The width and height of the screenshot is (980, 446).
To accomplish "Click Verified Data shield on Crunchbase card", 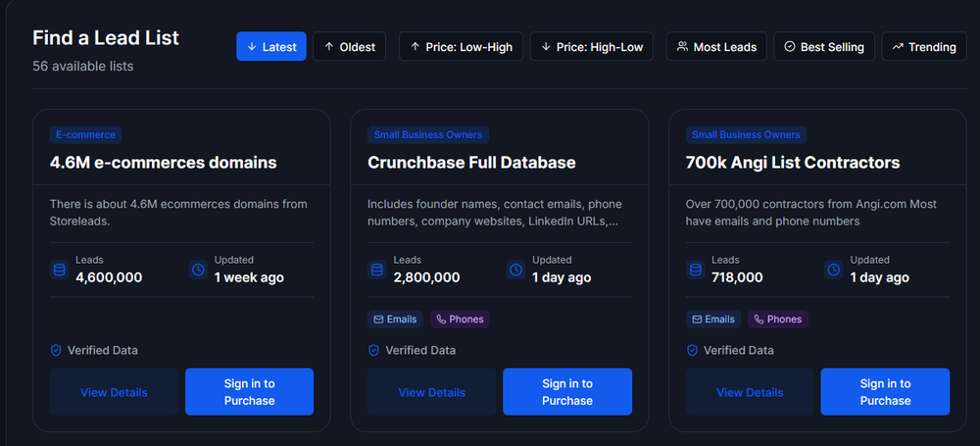I will [373, 350].
